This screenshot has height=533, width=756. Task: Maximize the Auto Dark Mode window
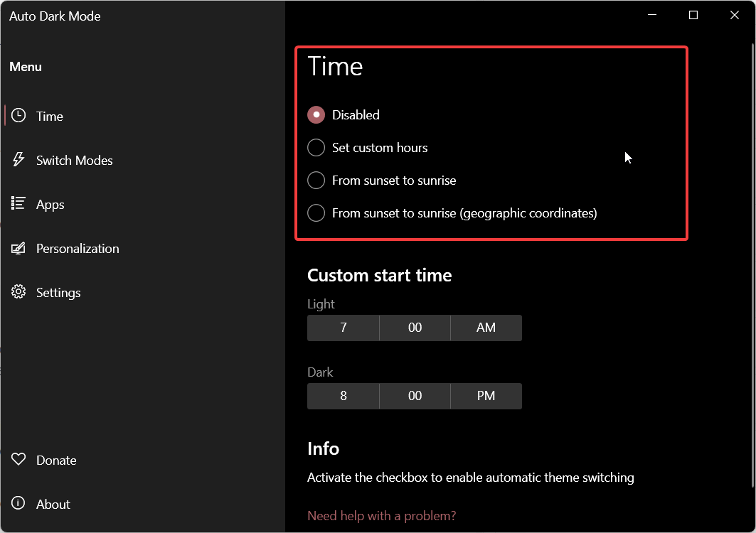[x=693, y=16]
